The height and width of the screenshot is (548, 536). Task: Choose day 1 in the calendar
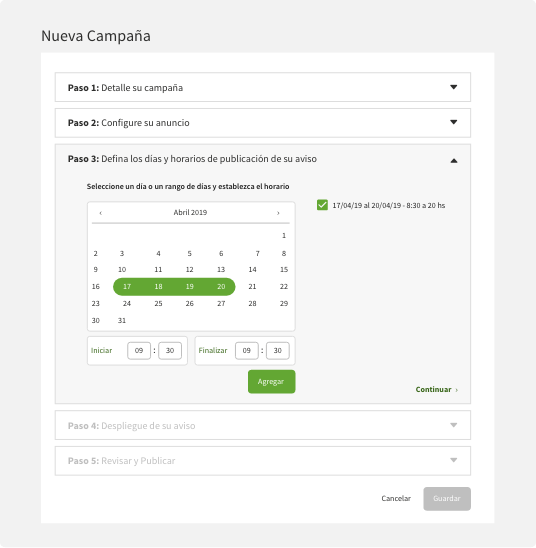click(x=284, y=236)
